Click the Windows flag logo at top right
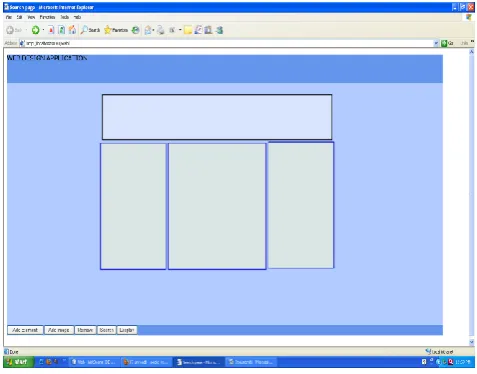 469,17
